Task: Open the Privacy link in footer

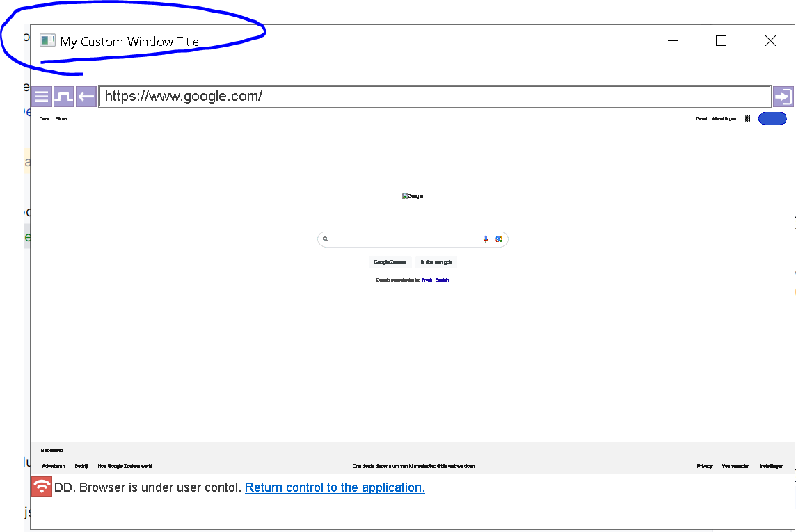Action: click(704, 466)
